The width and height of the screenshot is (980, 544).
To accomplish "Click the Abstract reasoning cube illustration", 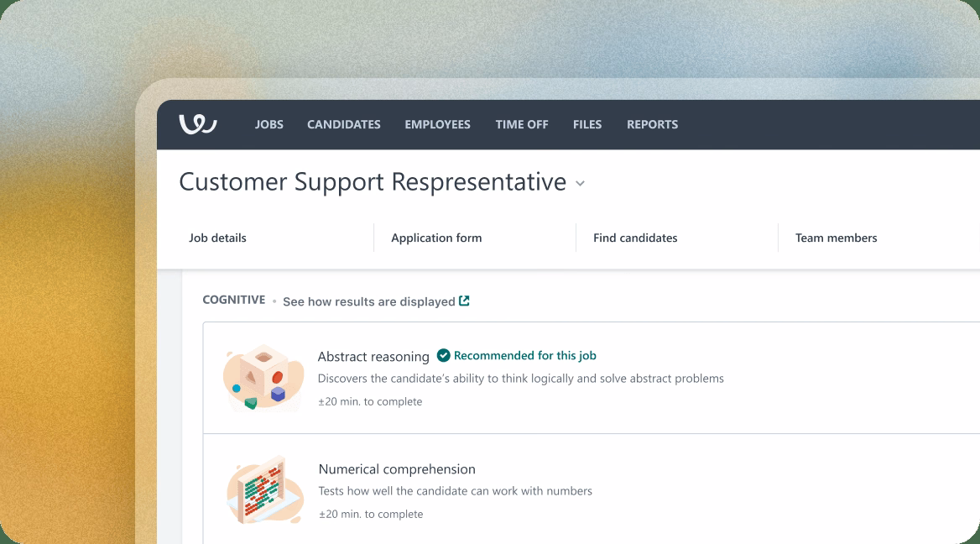I will [x=262, y=377].
